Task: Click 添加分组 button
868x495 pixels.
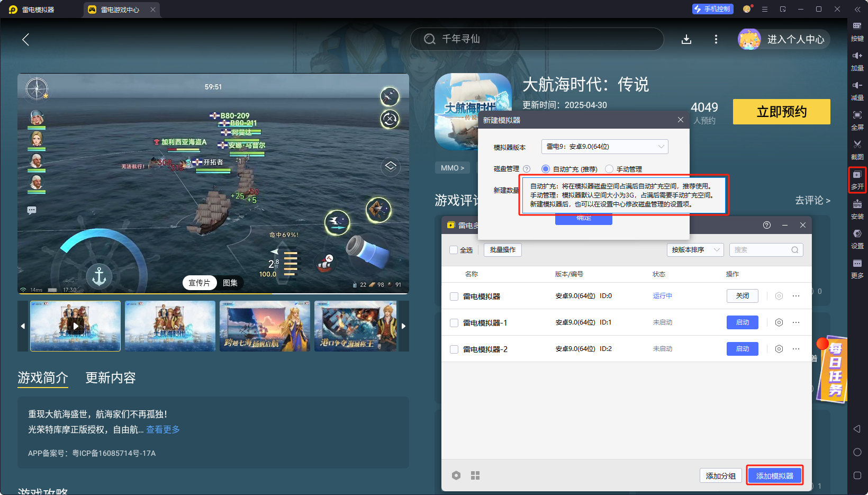Action: pos(720,475)
